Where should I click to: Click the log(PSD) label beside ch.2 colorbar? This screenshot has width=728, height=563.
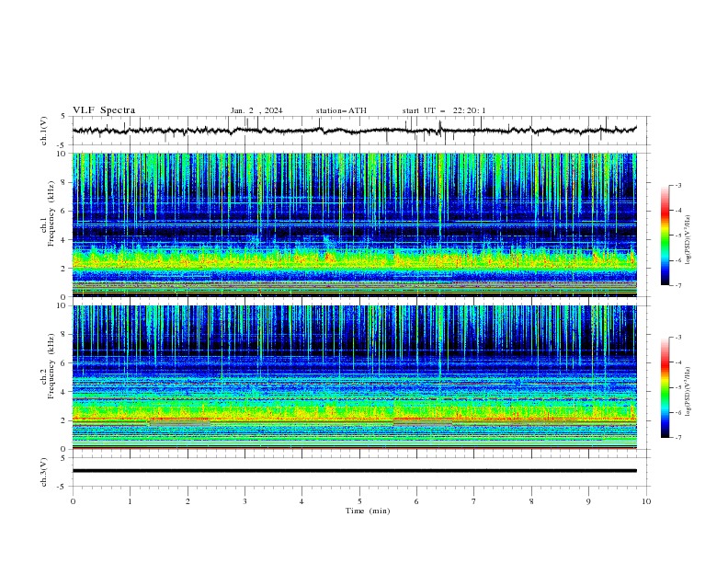(x=688, y=391)
